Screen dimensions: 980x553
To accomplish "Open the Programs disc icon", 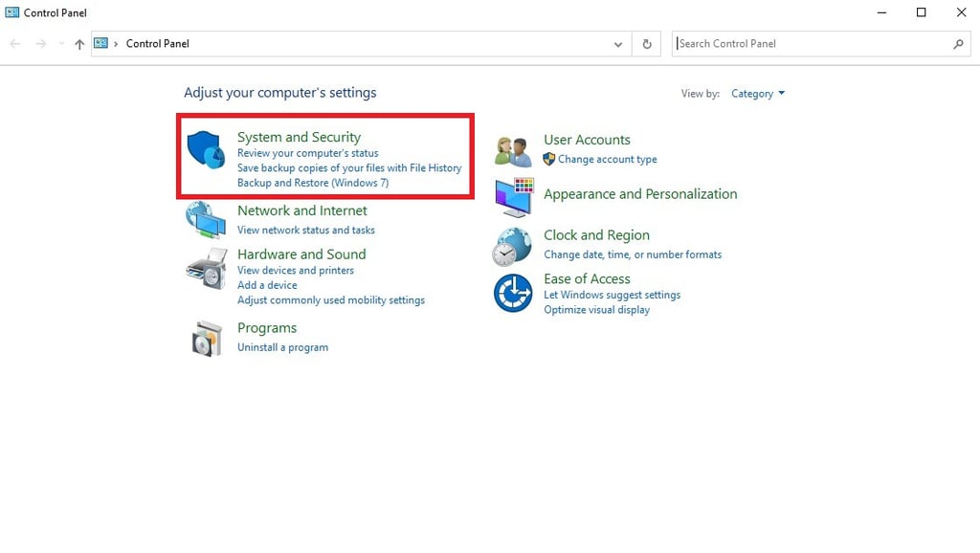I will (x=207, y=339).
